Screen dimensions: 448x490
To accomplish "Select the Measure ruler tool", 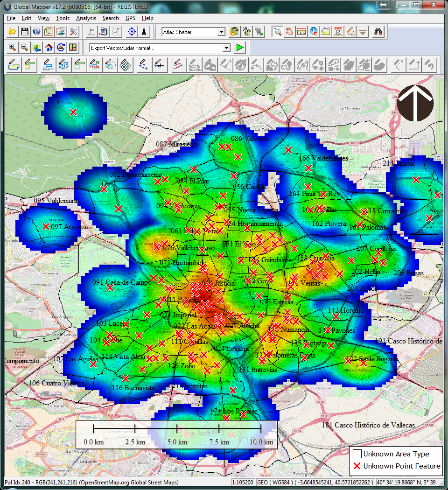I will pyautogui.click(x=301, y=31).
